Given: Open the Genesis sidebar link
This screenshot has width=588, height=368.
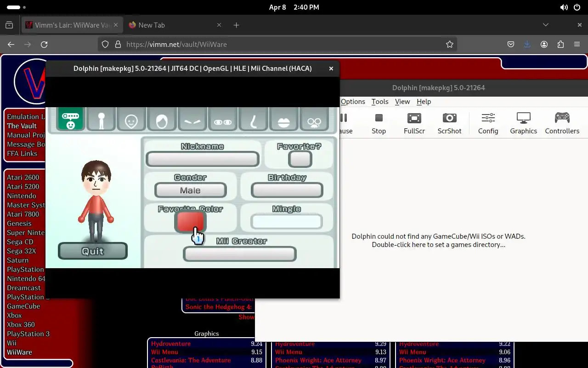Looking at the screenshot, I should [x=19, y=223].
